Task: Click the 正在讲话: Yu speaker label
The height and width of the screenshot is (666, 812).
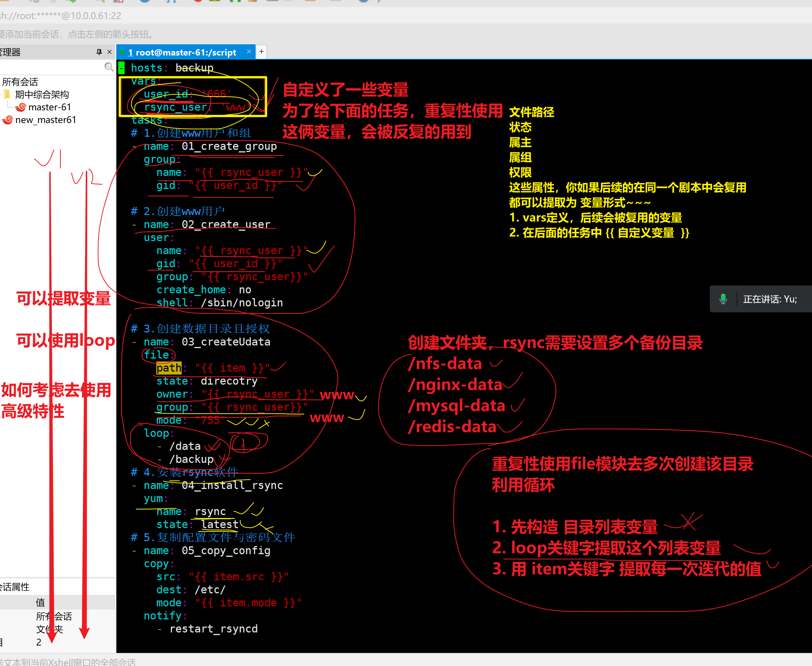Action: coord(770,299)
